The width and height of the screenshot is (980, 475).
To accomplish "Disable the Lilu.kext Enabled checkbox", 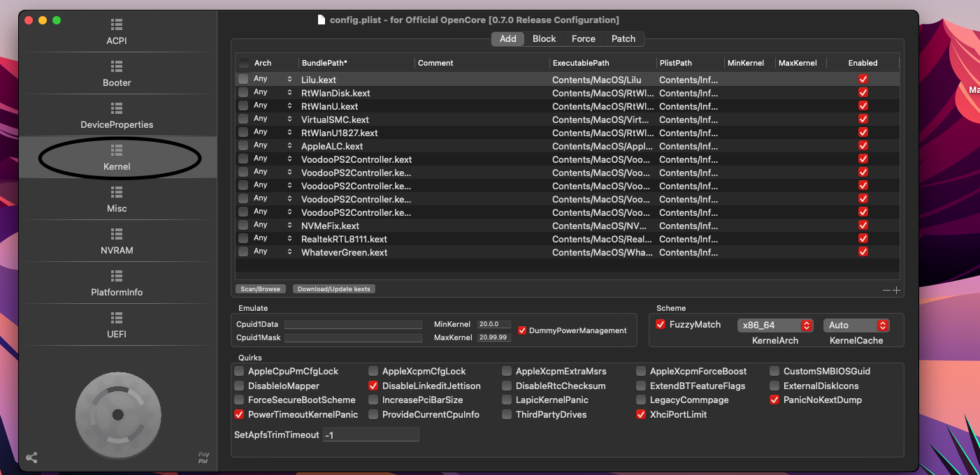I will [863, 80].
